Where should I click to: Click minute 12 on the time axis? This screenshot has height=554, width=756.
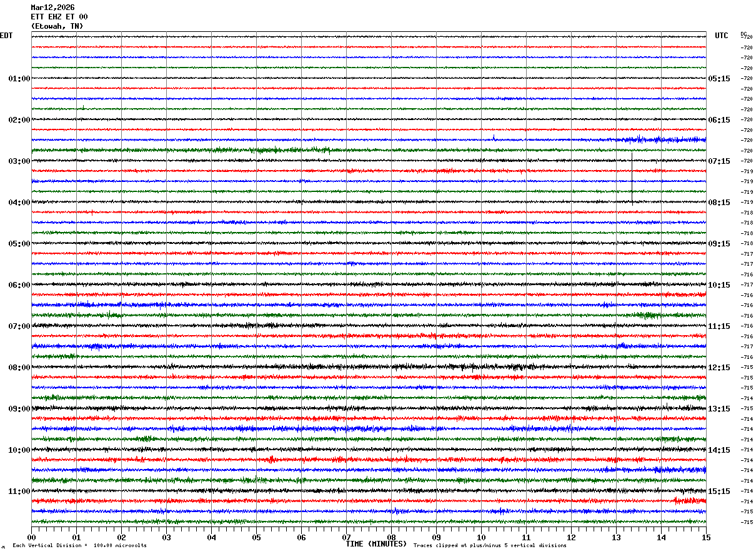pos(571,537)
